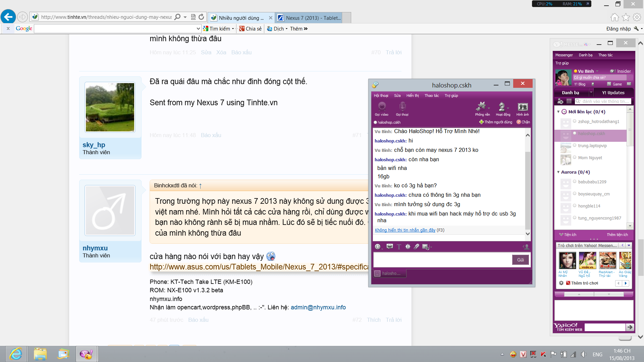Click the grid view icon beside add contact
This screenshot has width=644, height=362.
[569, 101]
